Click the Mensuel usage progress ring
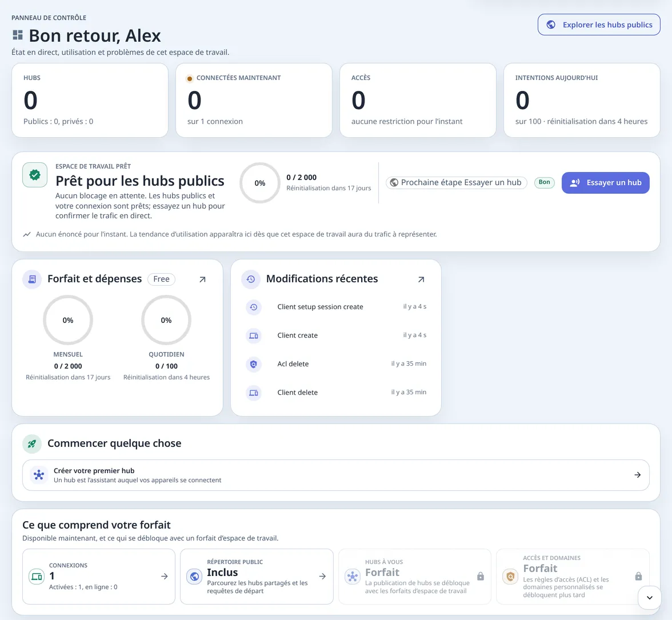Screen dimensions: 672x620 point(67,320)
